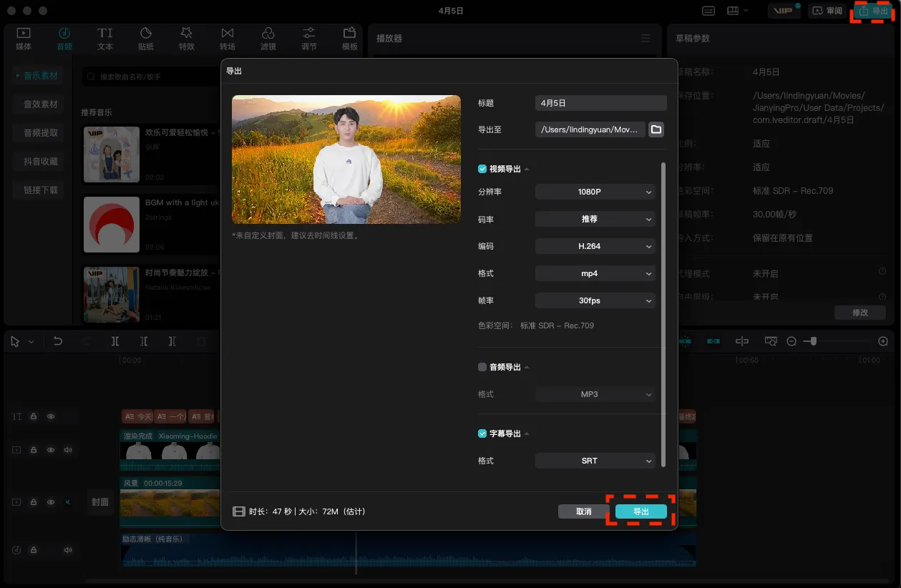The width and height of the screenshot is (901, 588).
Task: Open the subtitle 格式 dropdown showing SRT
Action: (595, 461)
